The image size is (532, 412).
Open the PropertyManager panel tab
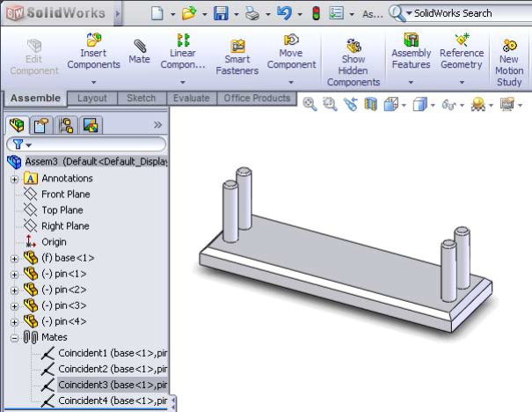(x=41, y=125)
